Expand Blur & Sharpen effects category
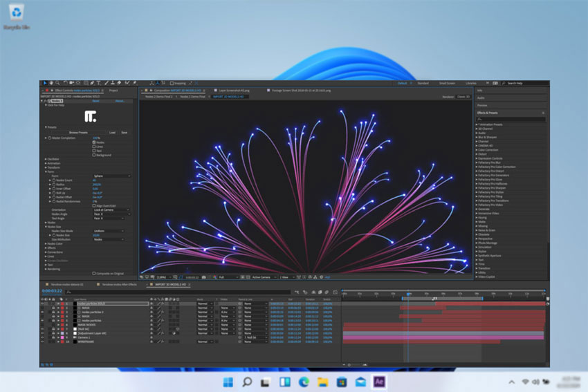588x392 pixels. [x=477, y=137]
